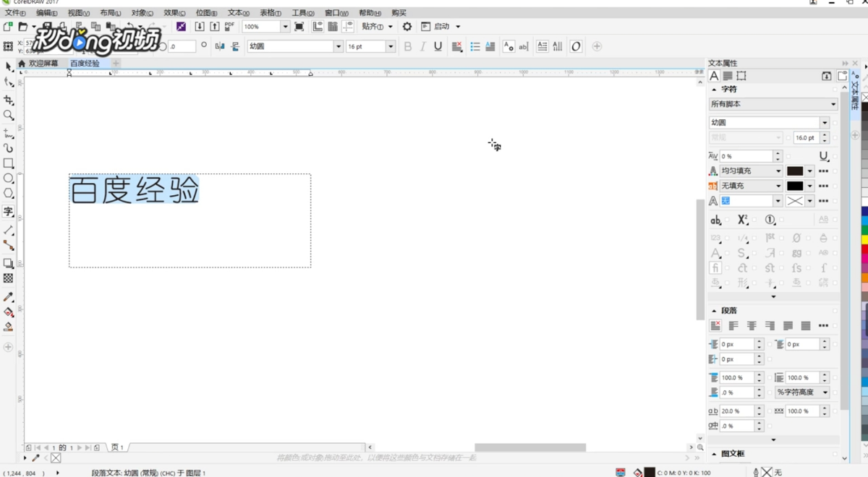The image size is (868, 477).
Task: Click the bulleted list icon
Action: click(475, 46)
